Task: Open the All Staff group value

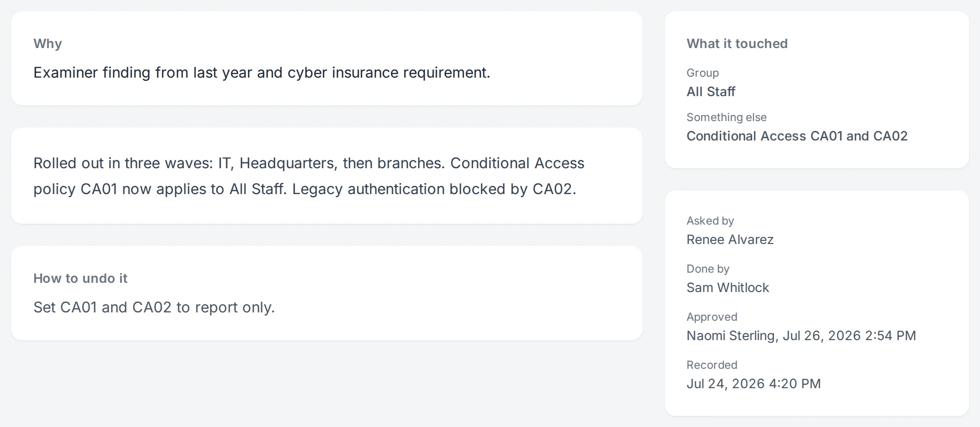Action: pos(711,91)
